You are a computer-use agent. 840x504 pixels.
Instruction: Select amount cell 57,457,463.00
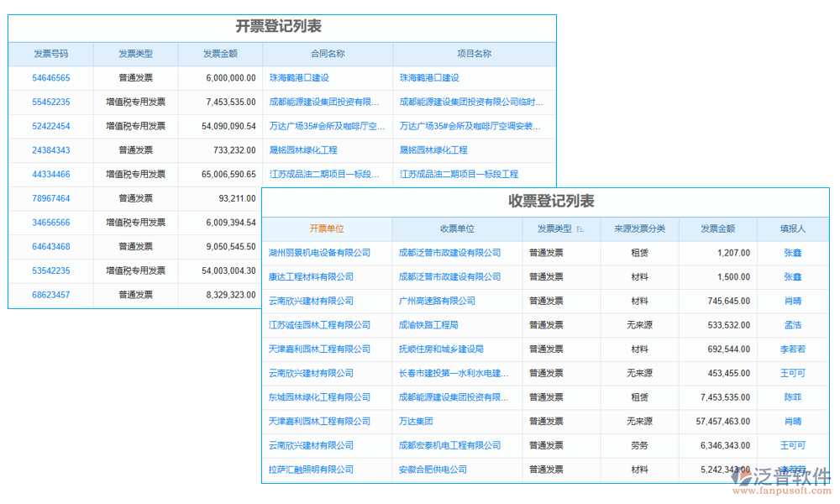723,422
